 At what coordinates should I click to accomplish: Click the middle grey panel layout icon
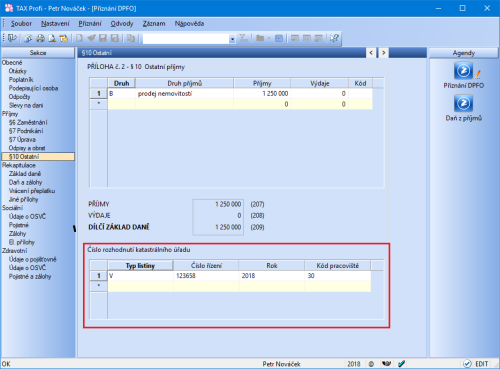point(307,38)
